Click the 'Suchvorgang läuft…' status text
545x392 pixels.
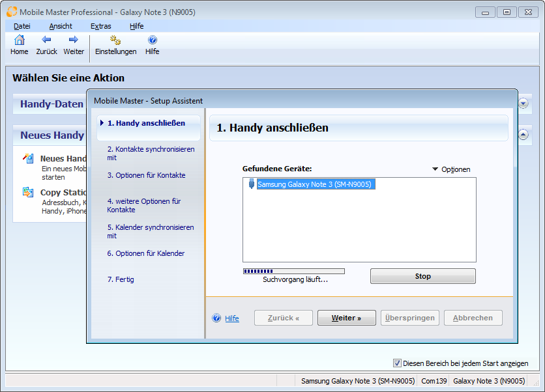pos(295,279)
